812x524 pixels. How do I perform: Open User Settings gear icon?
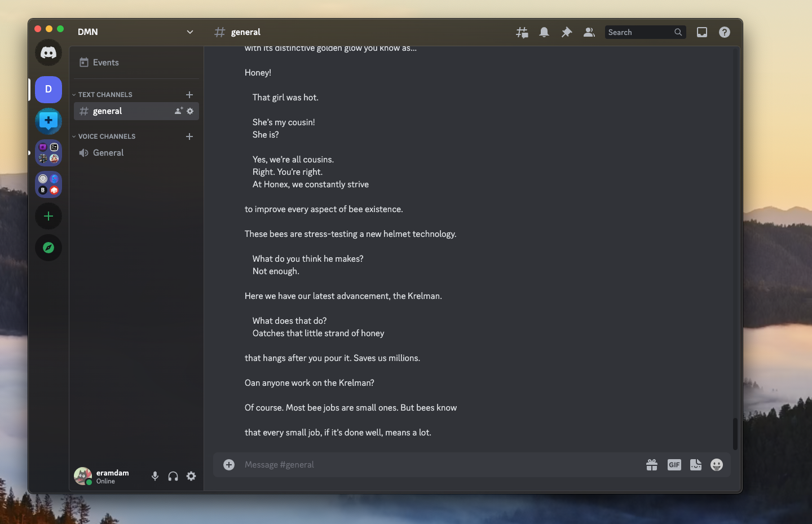point(191,476)
